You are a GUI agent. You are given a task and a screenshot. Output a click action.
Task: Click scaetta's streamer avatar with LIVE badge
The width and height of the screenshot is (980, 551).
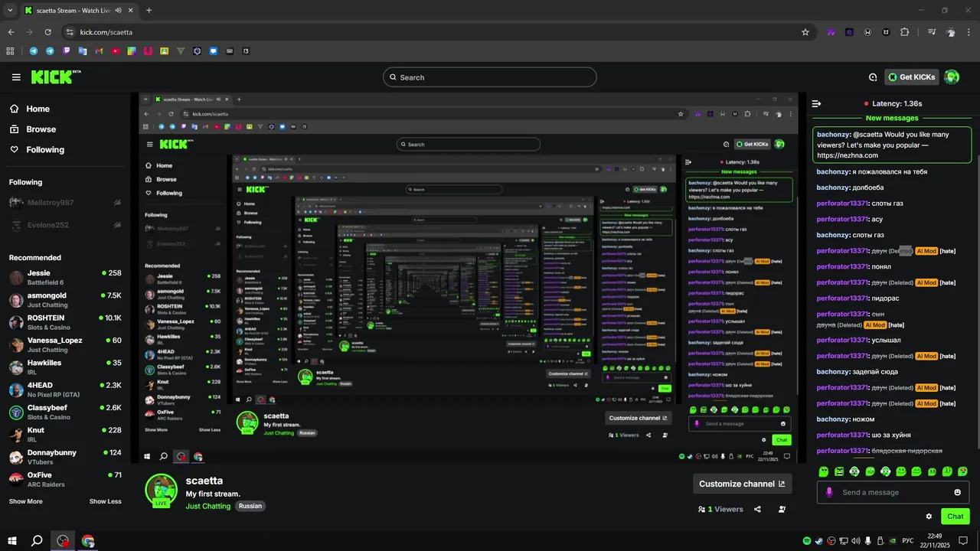click(x=161, y=491)
